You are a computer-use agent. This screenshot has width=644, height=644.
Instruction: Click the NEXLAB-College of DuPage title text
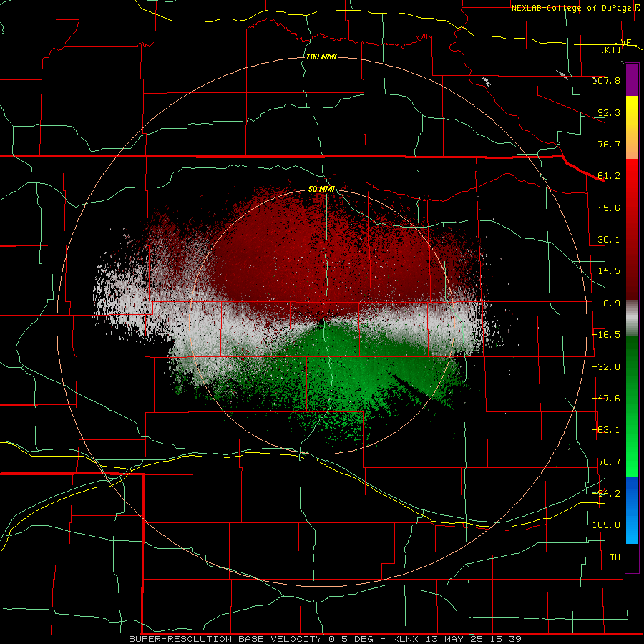click(571, 8)
